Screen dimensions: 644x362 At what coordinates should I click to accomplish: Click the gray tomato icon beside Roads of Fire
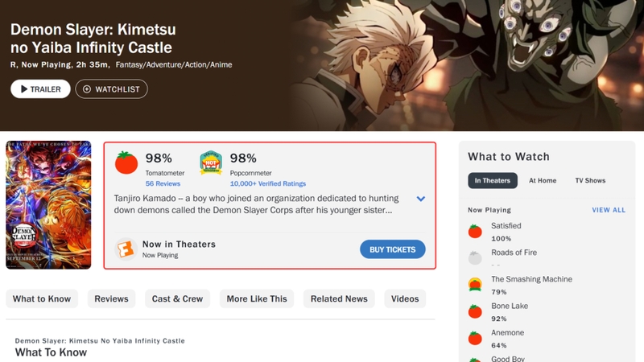click(475, 258)
